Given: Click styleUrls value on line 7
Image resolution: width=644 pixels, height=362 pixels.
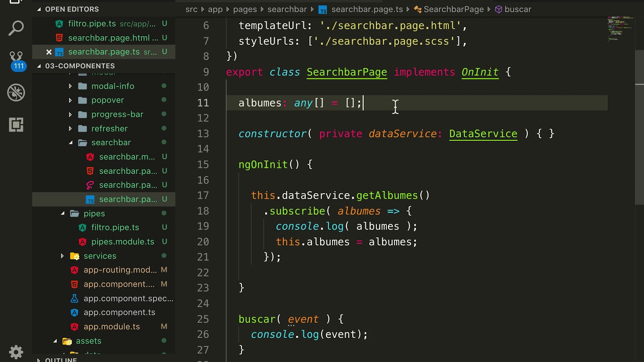Looking at the screenshot, I should click(384, 41).
